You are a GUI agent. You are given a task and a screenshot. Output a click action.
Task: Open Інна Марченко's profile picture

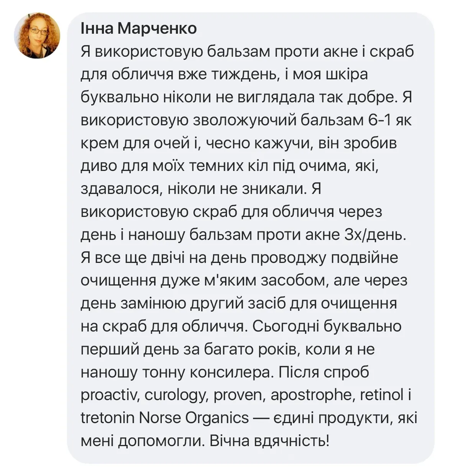click(37, 36)
